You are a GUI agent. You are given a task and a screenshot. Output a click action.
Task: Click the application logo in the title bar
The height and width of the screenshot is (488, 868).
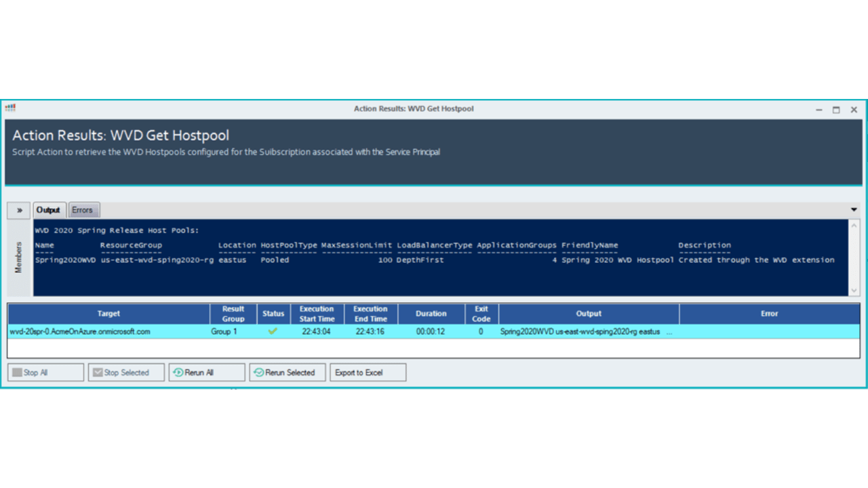(x=9, y=108)
